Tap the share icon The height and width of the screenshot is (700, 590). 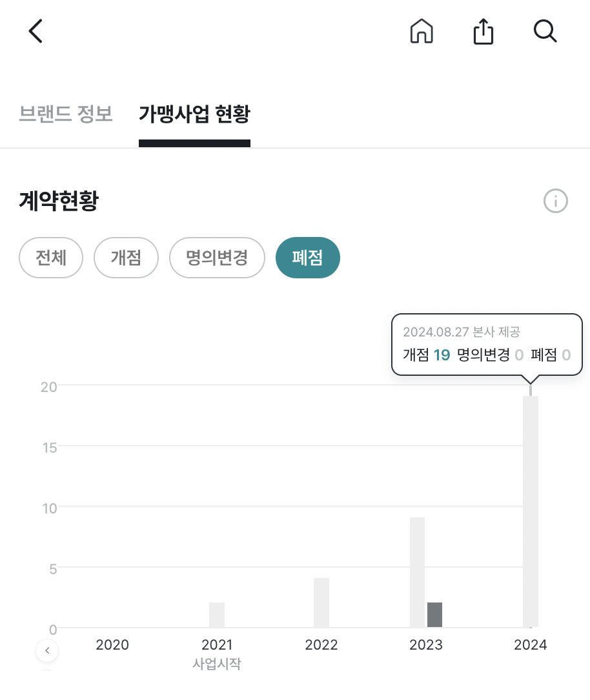(x=483, y=31)
